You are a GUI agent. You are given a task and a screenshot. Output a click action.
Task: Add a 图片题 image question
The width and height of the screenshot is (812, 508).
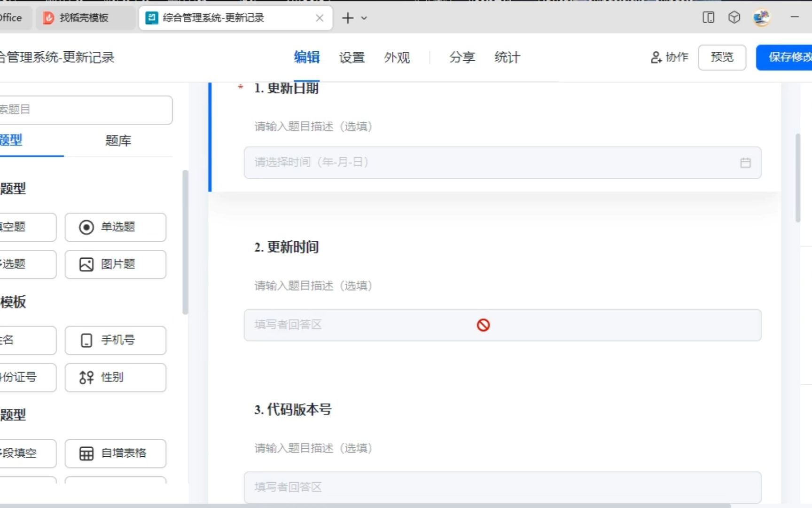[x=115, y=264]
